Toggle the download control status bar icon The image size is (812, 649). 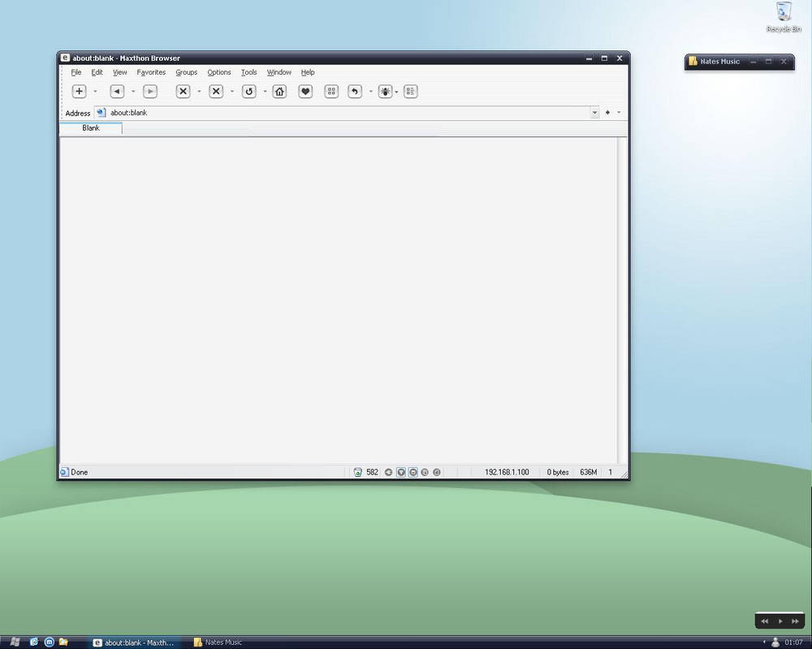tap(412, 472)
